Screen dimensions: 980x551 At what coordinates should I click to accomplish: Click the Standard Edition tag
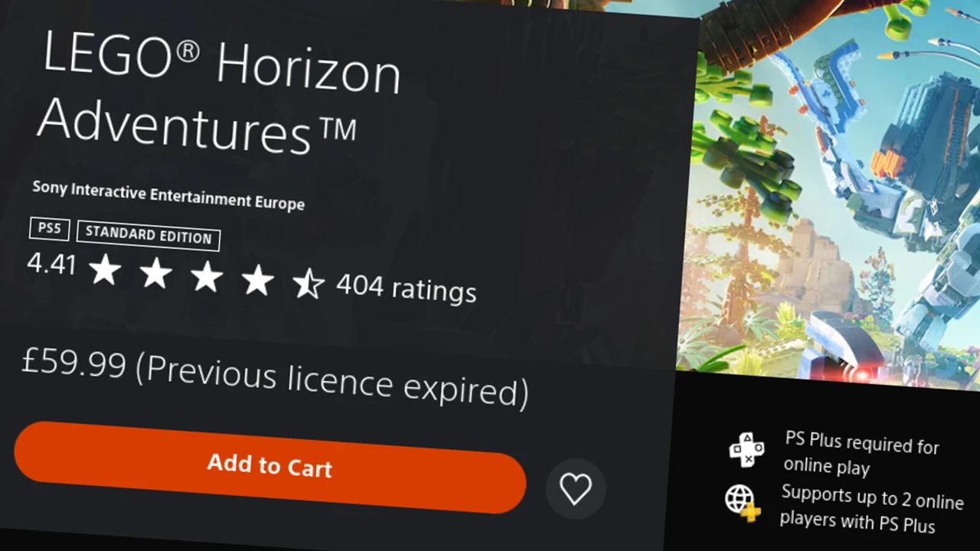point(149,236)
